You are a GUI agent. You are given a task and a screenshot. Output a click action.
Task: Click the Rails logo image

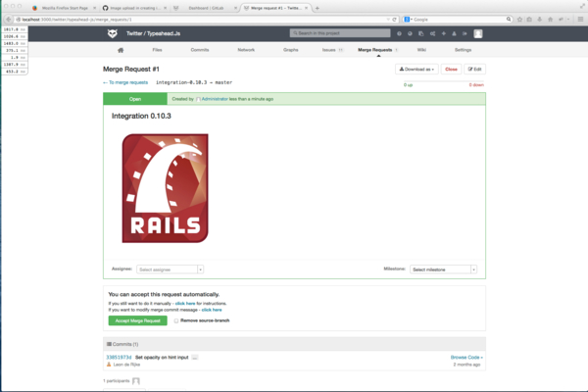coord(165,188)
